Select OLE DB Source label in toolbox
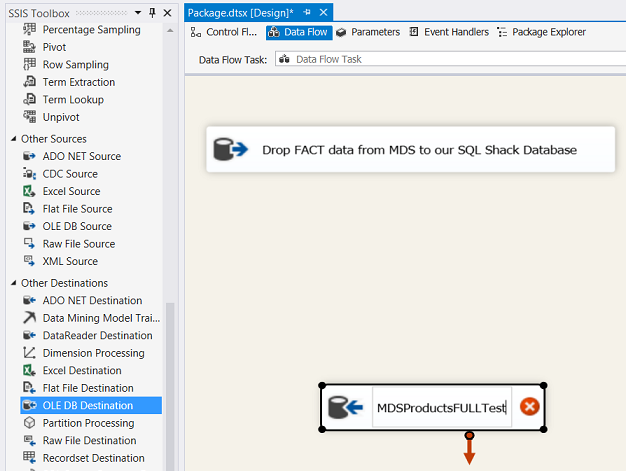626x471 pixels. click(77, 226)
